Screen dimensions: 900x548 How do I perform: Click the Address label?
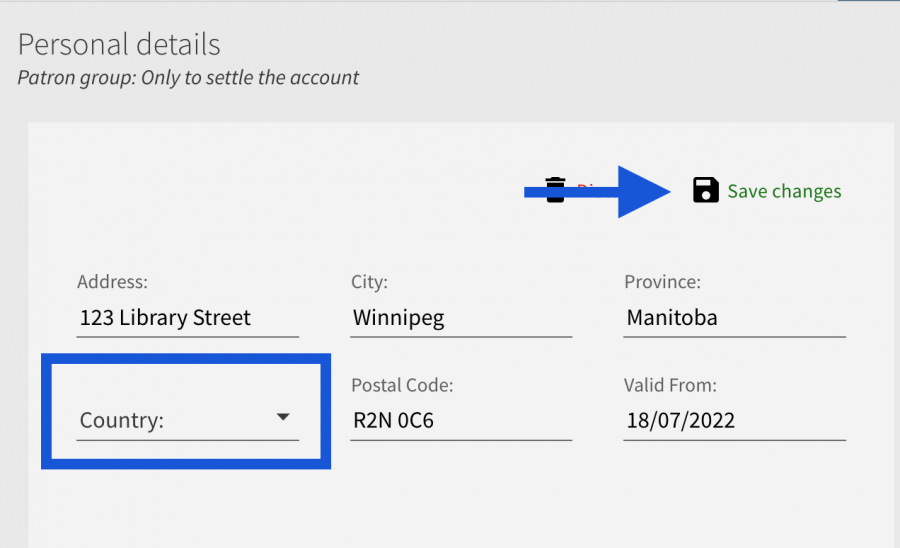(112, 282)
